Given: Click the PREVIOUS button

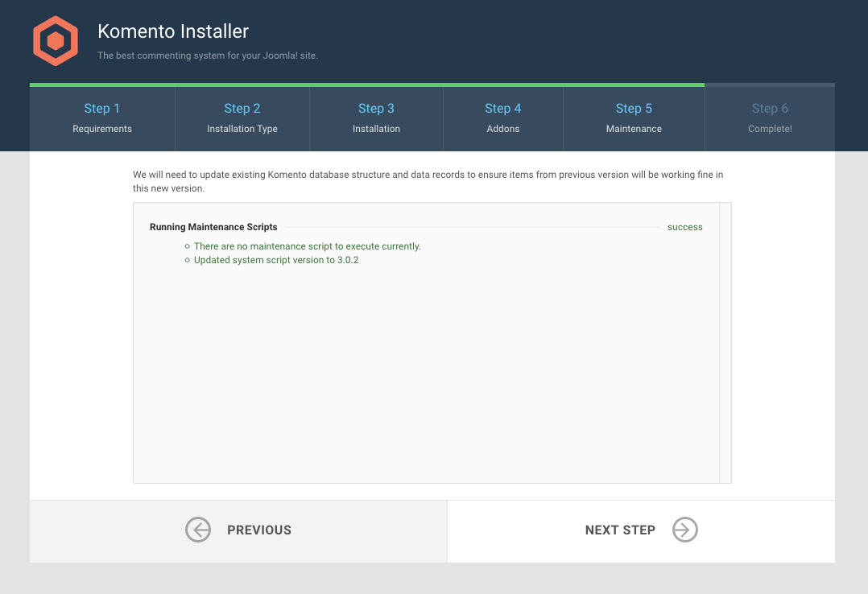Looking at the screenshot, I should pos(238,531).
